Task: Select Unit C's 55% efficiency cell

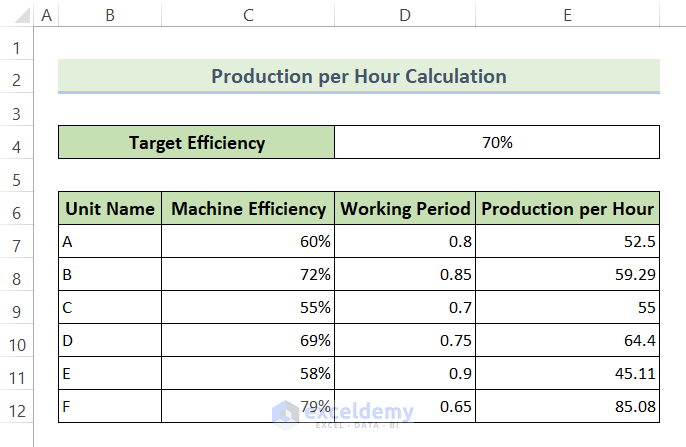Action: click(248, 308)
